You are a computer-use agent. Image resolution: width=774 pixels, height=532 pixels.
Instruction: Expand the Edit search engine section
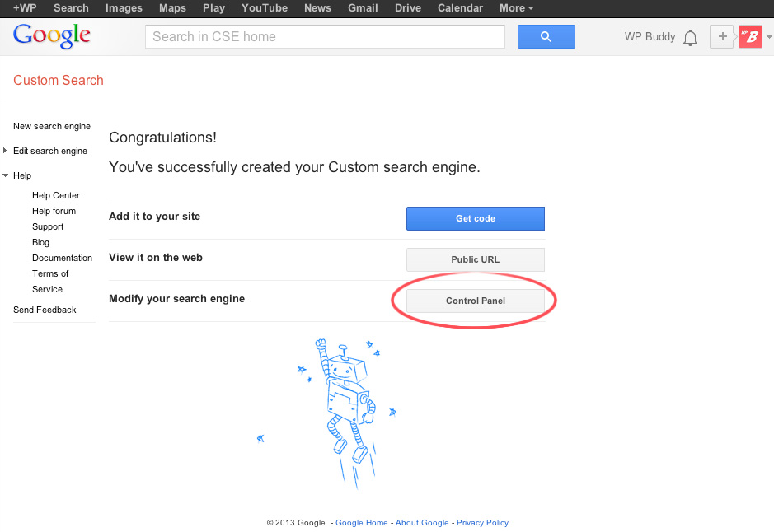tap(6, 151)
